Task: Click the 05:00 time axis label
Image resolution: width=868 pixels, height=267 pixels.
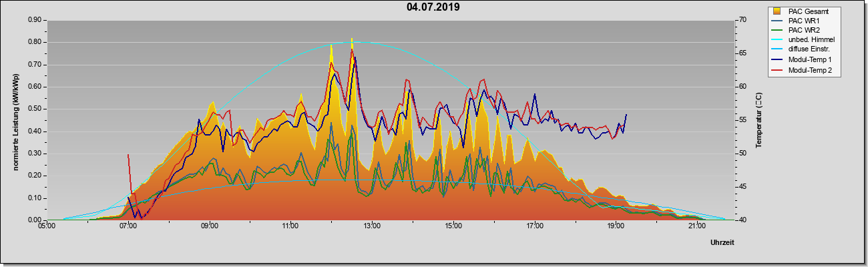Action: click(x=47, y=227)
